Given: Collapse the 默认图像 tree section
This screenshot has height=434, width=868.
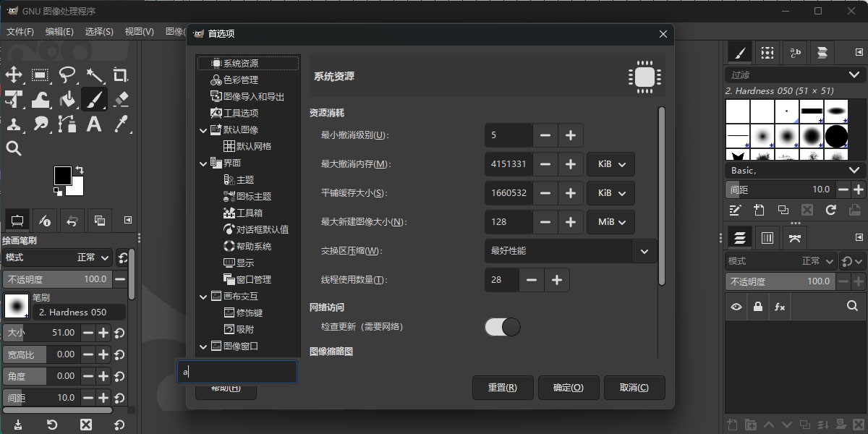Looking at the screenshot, I should point(203,129).
